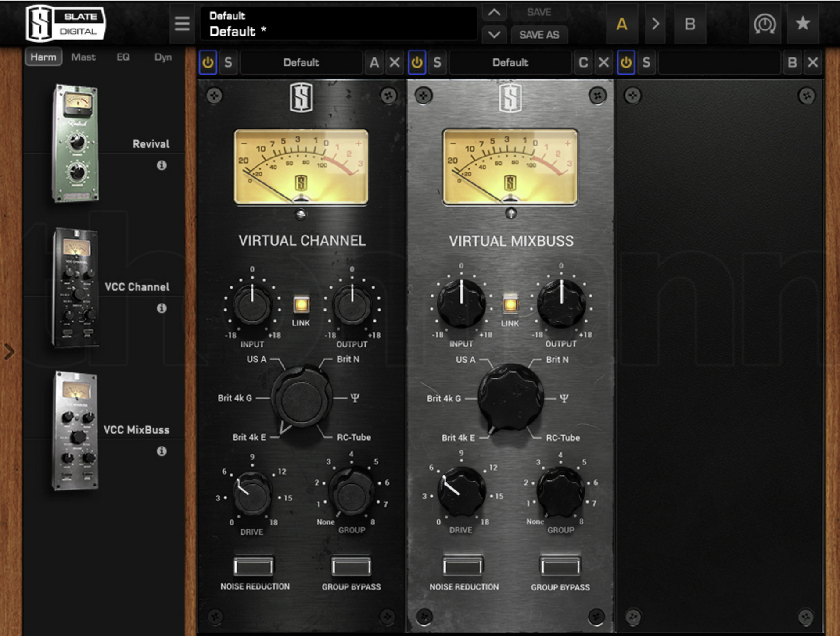Click the SAVE button
The width and height of the screenshot is (840, 636).
[539, 12]
